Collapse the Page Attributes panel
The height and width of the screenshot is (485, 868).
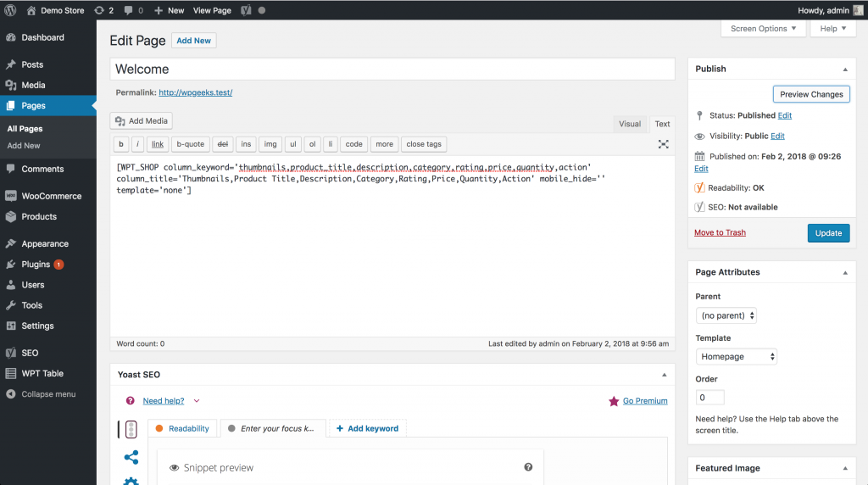point(845,272)
